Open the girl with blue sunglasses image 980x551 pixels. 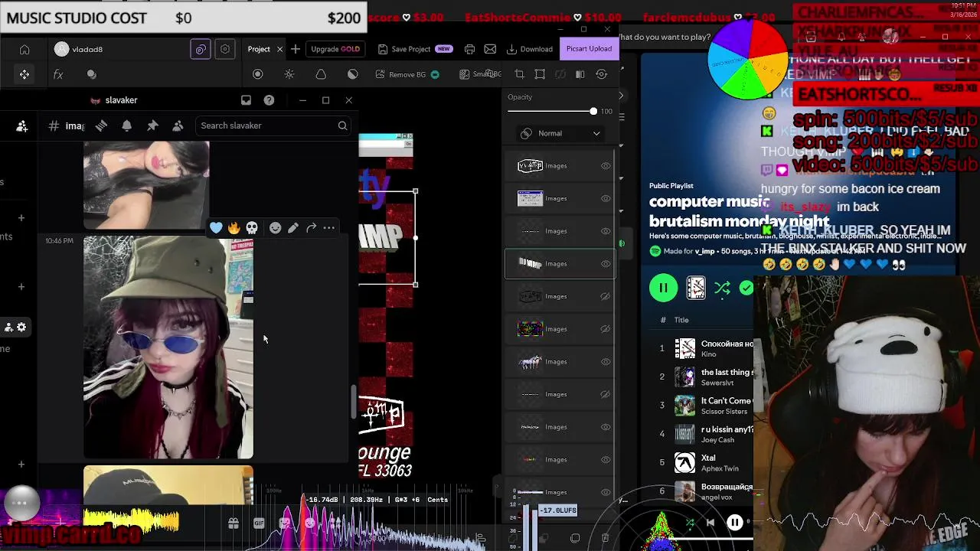[168, 347]
